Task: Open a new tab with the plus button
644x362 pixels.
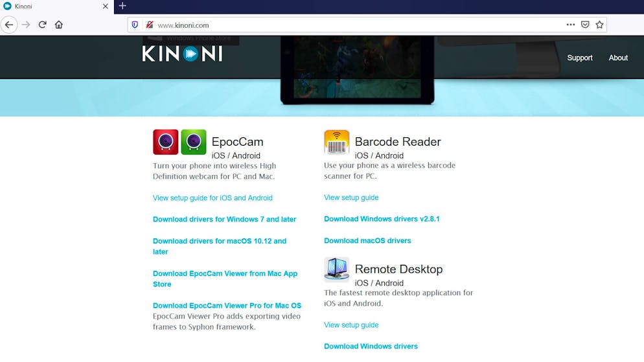Action: pyautogui.click(x=122, y=6)
